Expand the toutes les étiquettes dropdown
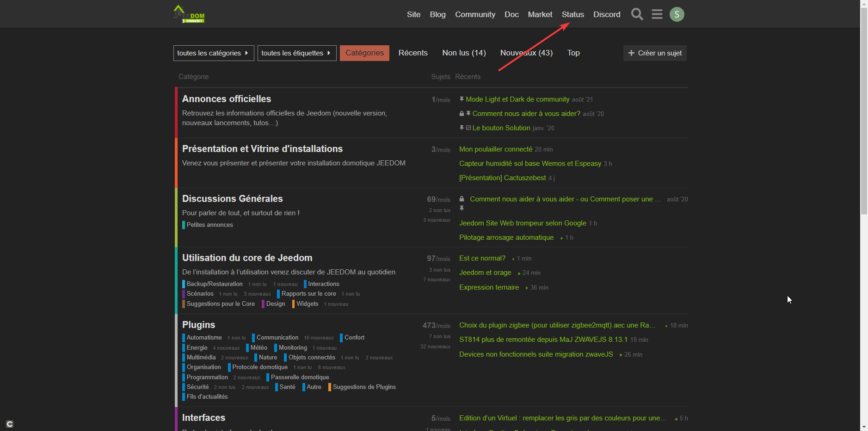This screenshot has height=431, width=868. pyautogui.click(x=297, y=53)
